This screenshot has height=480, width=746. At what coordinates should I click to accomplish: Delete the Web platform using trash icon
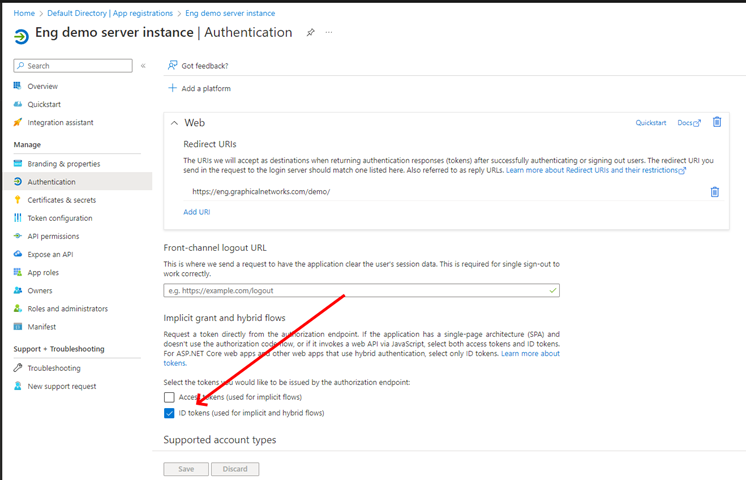[x=717, y=122]
